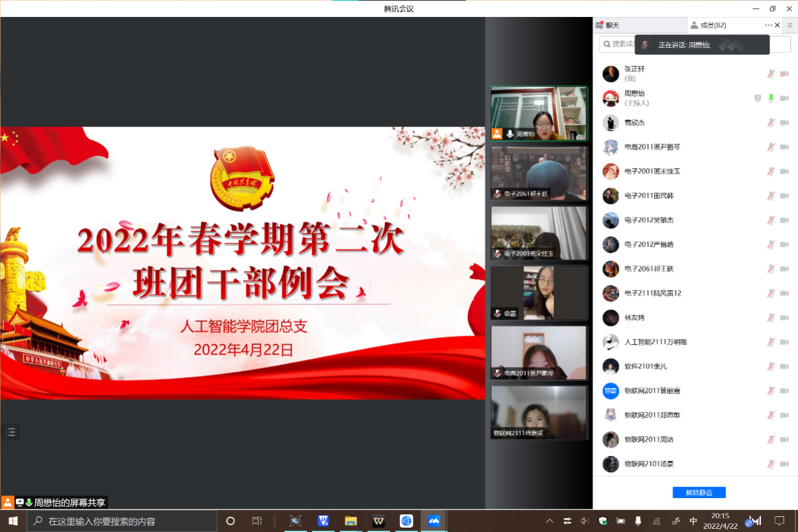Toggle microphone for 张正轩 (我)
Screen dimensions: 798x532
click(x=770, y=74)
